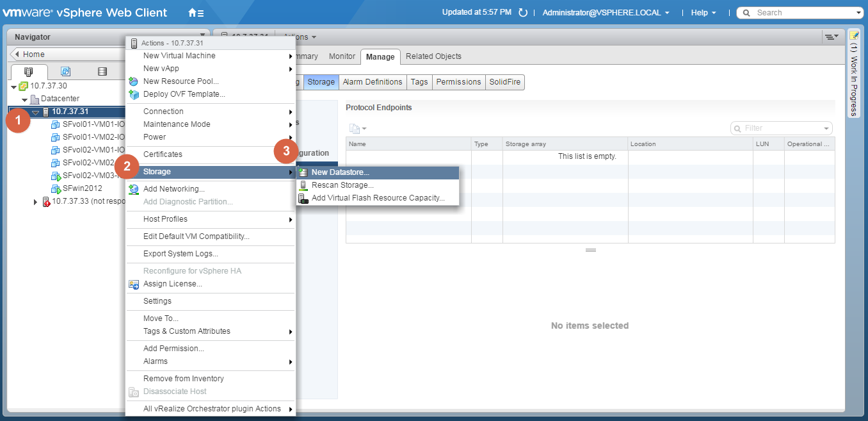The height and width of the screenshot is (421, 868).
Task: Click the SFvol01-VM02 VM icon
Action: [x=56, y=137]
